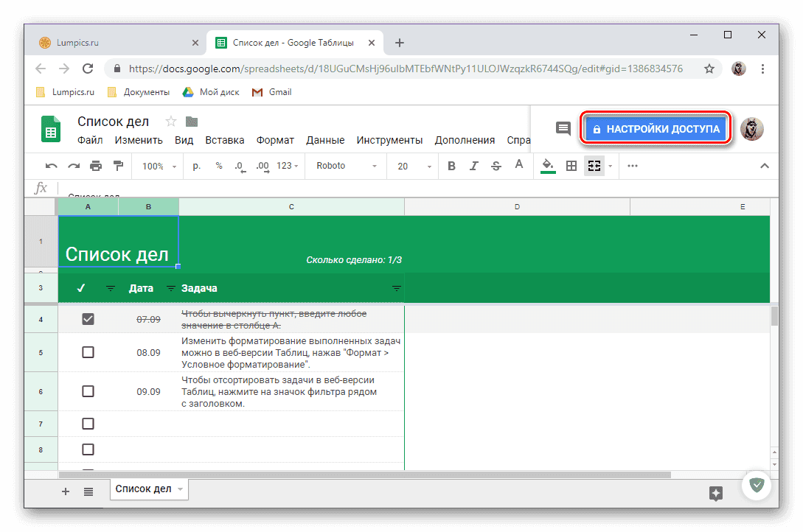Uncheck the completed task in row 4
The height and width of the screenshot is (532, 803).
88,318
